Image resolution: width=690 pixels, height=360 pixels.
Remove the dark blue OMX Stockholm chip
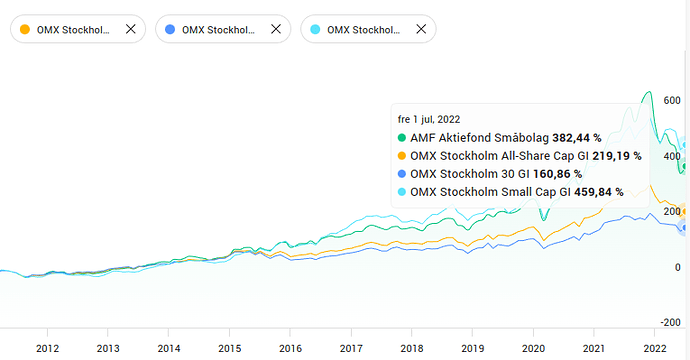point(276,29)
